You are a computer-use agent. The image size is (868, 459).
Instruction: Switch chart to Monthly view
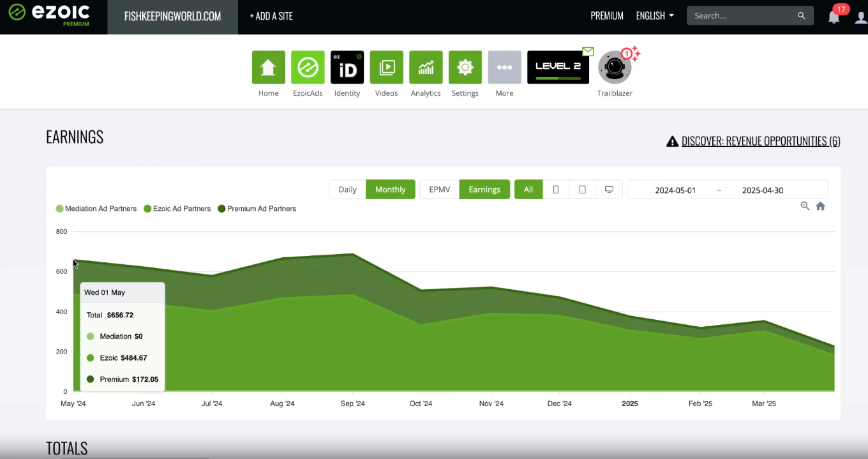click(391, 190)
